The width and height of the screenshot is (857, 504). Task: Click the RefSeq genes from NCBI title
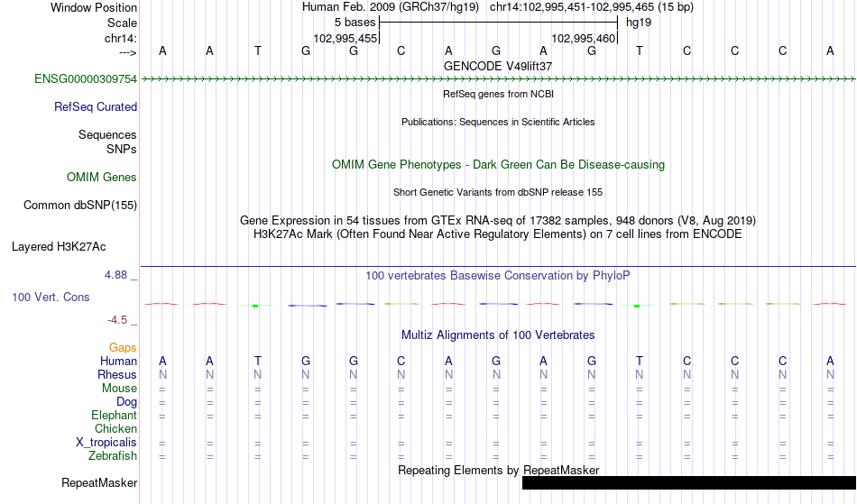click(498, 94)
